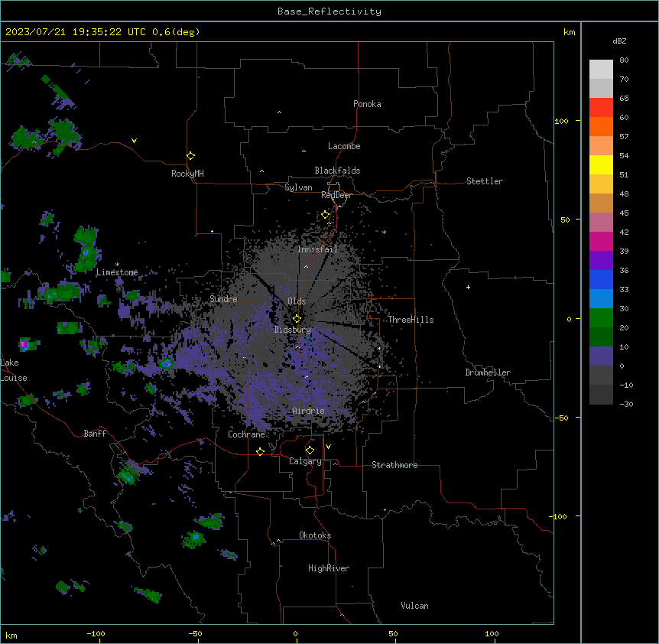Click the Sylvan label
Screen dimensions: 659x644
click(x=298, y=187)
